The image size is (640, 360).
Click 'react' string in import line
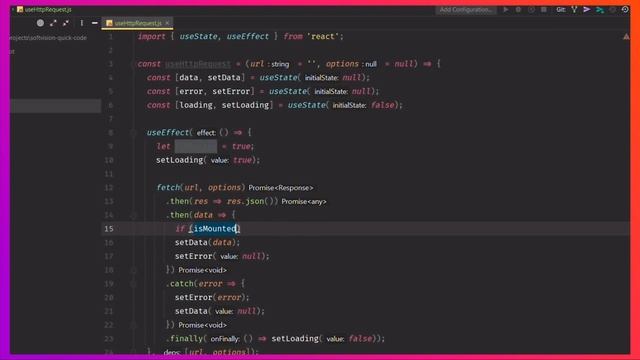click(323, 36)
